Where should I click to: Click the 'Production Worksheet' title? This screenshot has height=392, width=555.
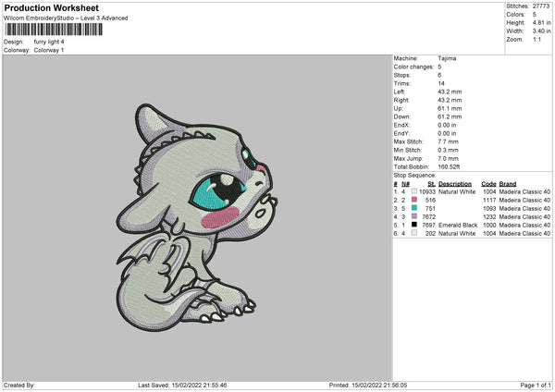click(x=51, y=7)
